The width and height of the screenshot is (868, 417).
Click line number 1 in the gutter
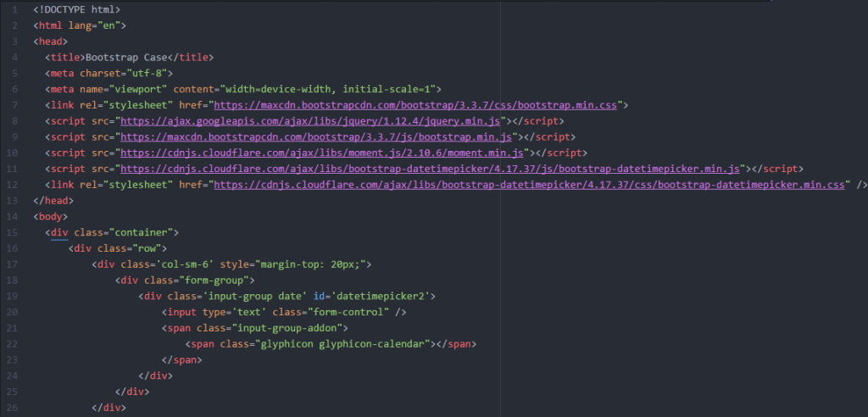tap(14, 9)
